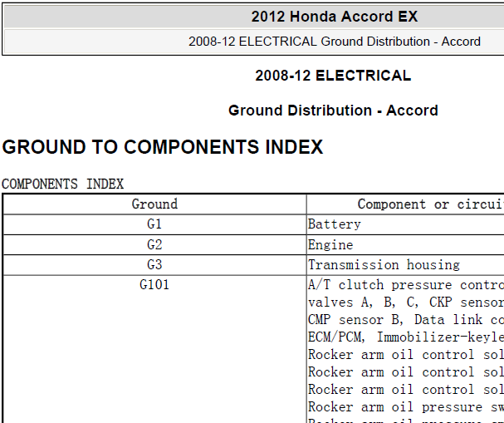The height and width of the screenshot is (423, 504).
Task: Click the 'Engine' component cell
Action: pos(406,245)
